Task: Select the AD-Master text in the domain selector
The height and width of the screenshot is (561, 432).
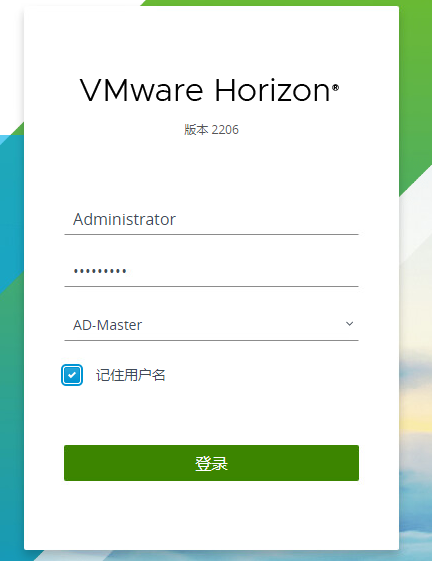Action: pos(107,325)
